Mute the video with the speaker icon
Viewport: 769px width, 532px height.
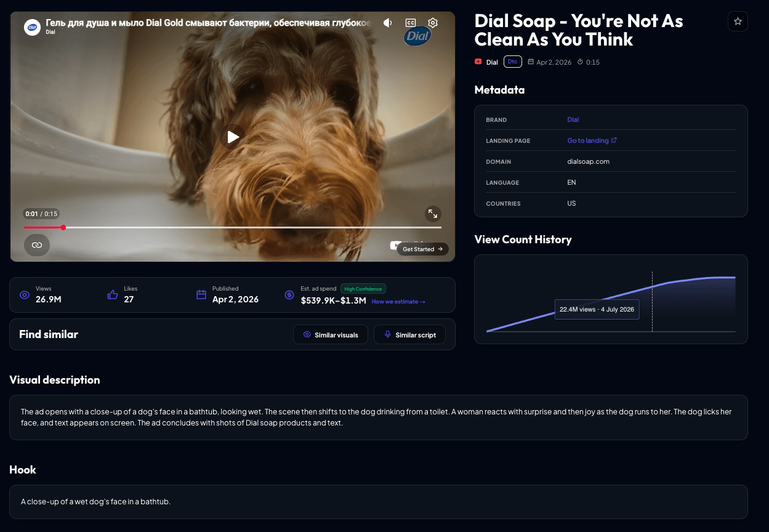pyautogui.click(x=388, y=23)
